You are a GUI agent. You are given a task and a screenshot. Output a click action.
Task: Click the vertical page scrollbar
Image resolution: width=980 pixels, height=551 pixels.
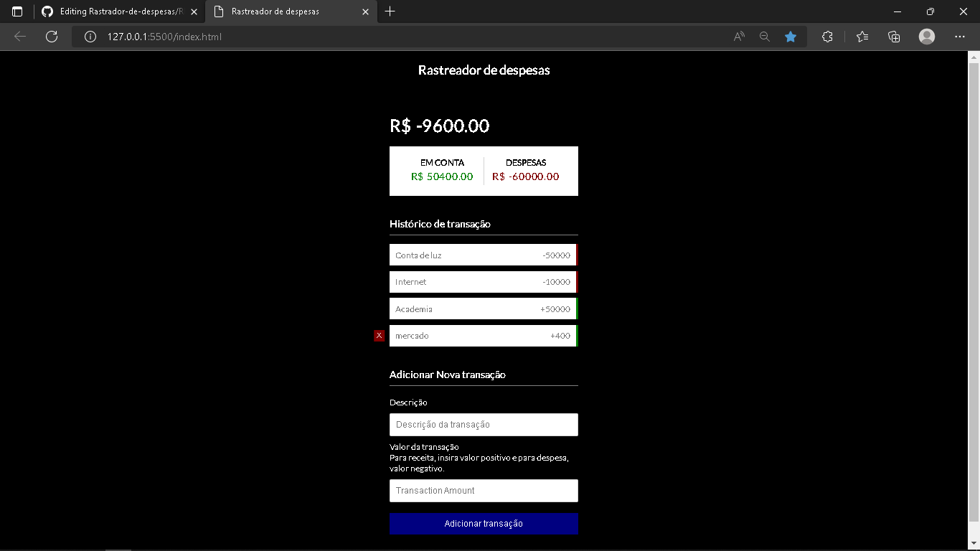[x=974, y=215]
